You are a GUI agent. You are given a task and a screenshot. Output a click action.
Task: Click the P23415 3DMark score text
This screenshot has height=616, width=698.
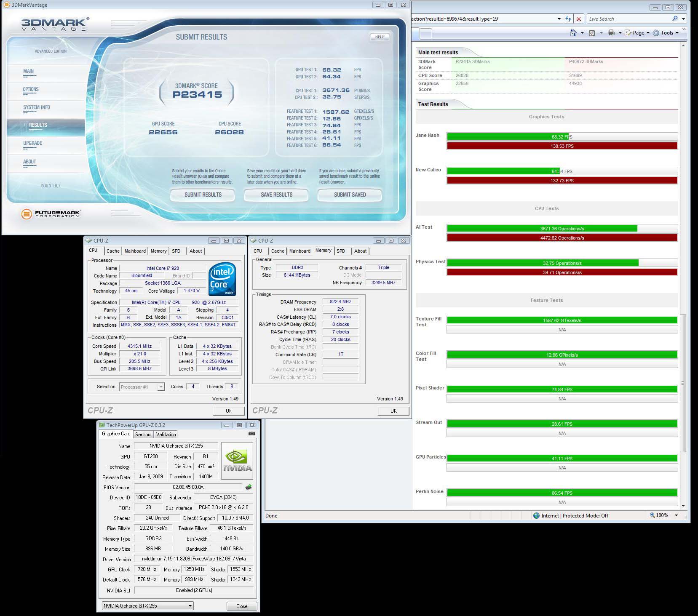[197, 95]
